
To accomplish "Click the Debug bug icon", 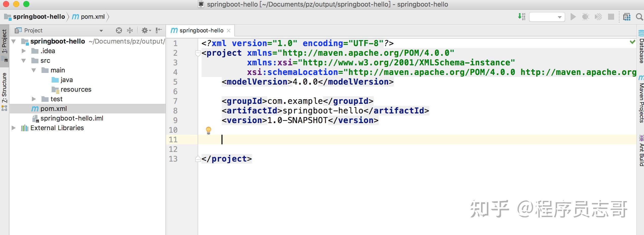I will point(586,17).
